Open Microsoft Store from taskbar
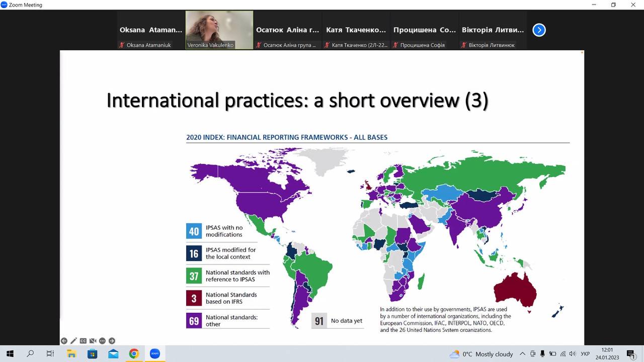 (x=93, y=354)
